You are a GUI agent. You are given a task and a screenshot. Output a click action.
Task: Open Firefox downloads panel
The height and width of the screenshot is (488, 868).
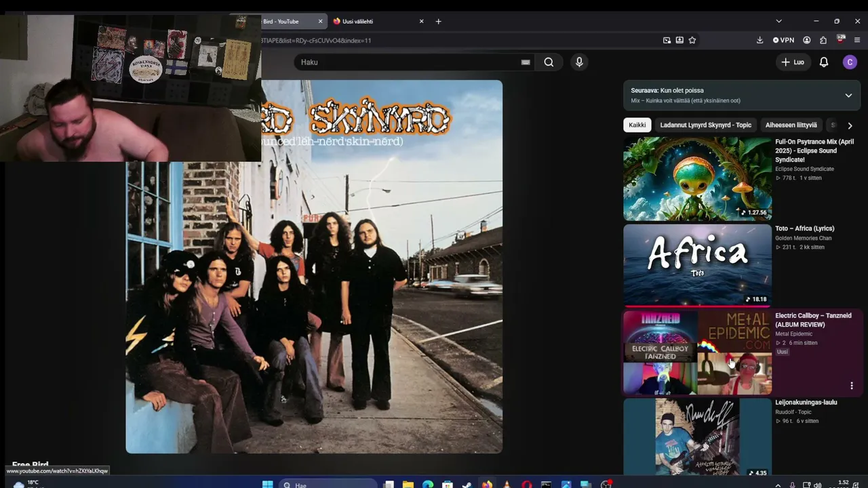coord(759,40)
